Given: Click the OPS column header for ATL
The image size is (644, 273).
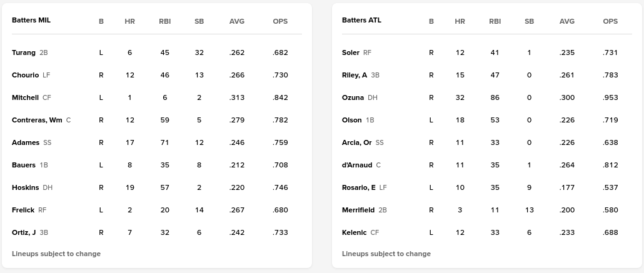Looking at the screenshot, I should coord(610,21).
